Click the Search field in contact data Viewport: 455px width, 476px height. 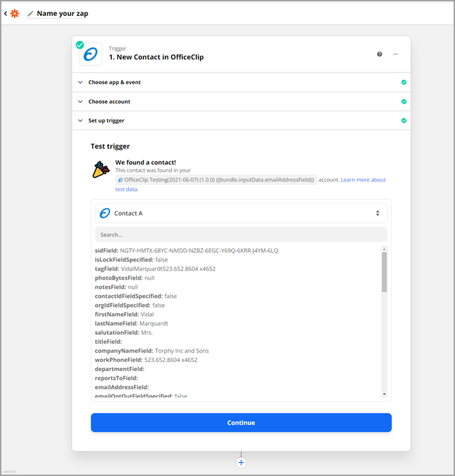(241, 235)
